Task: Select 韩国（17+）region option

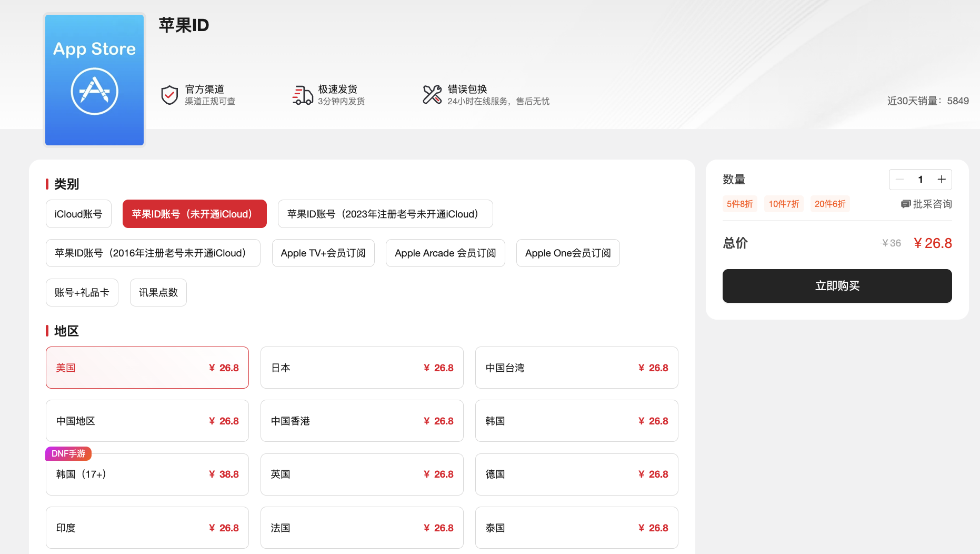Action: click(x=147, y=474)
